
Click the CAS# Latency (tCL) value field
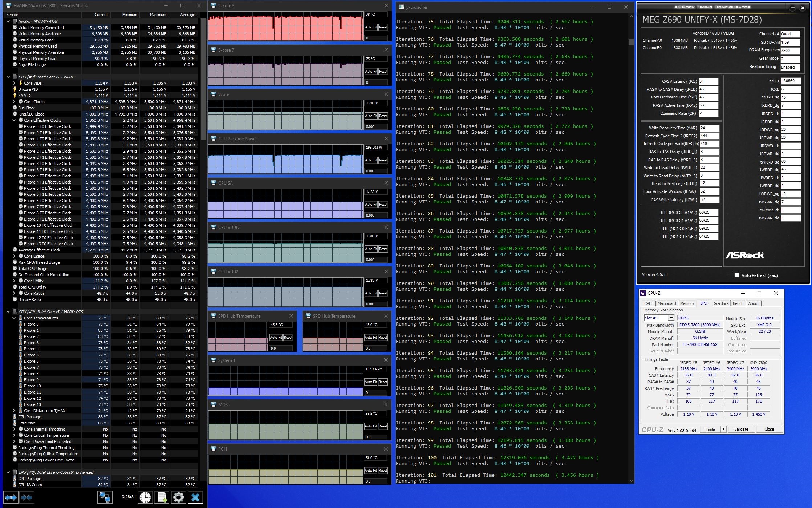pyautogui.click(x=708, y=81)
